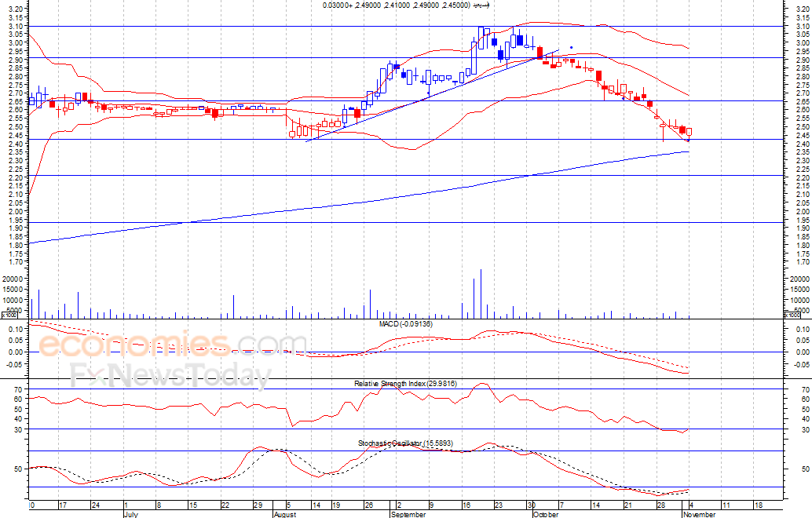The width and height of the screenshot is (812, 518).
Task: Click 10000 on the left volume axis
Action: pyautogui.click(x=13, y=300)
